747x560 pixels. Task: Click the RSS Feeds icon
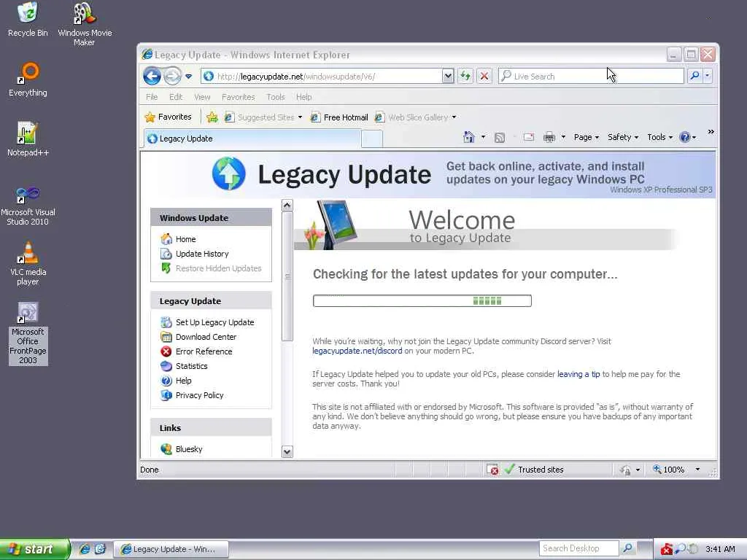(x=499, y=138)
